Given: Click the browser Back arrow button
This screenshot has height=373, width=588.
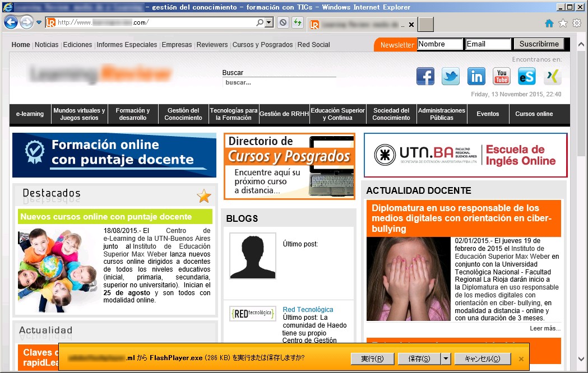Looking at the screenshot, I should (x=11, y=22).
